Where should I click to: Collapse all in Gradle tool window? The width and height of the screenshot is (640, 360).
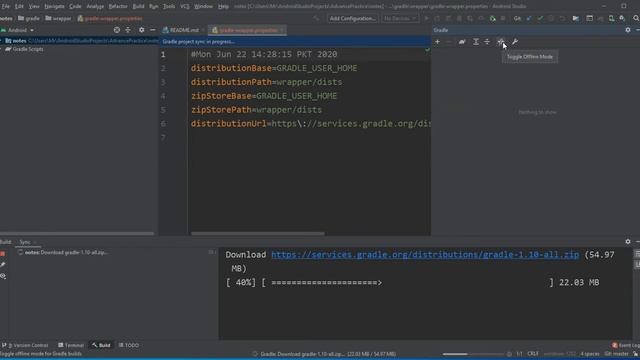[x=487, y=42]
